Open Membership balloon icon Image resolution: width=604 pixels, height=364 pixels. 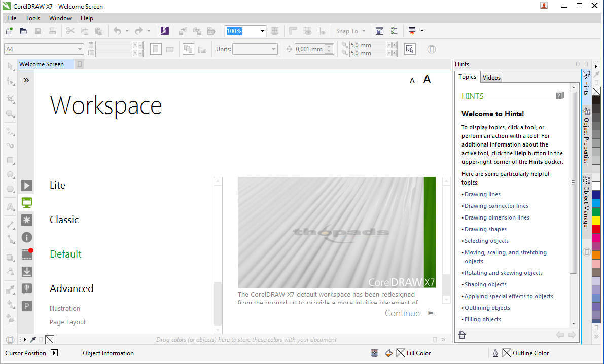tap(26, 289)
